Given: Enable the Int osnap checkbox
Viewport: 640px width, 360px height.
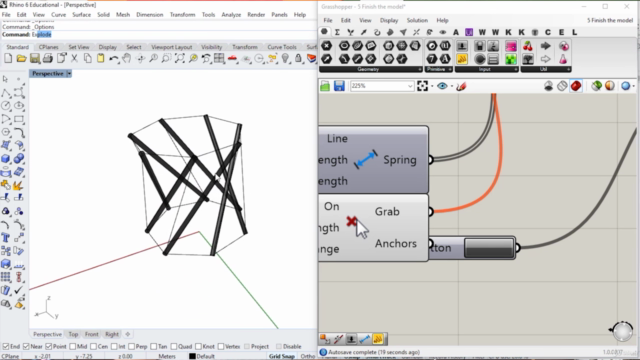Looking at the screenshot, I should point(114,347).
